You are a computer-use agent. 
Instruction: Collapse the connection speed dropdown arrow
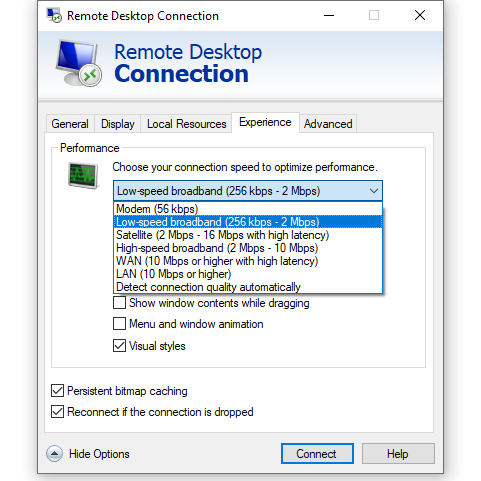click(374, 191)
